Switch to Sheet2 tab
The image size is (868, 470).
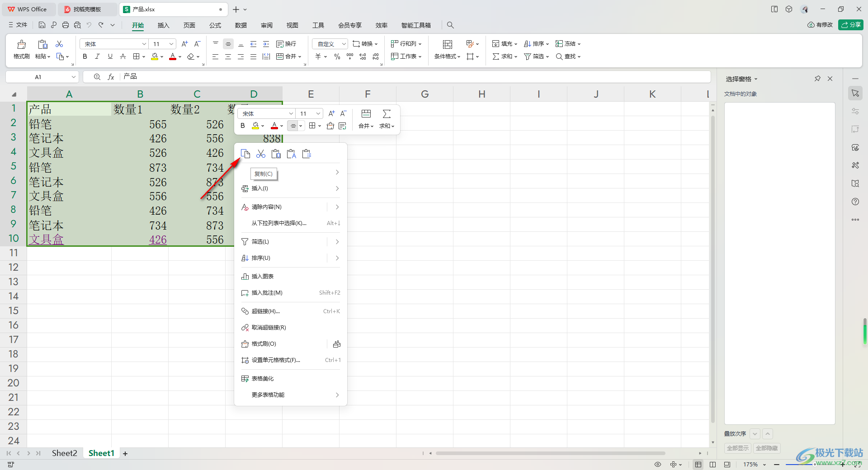pos(64,453)
